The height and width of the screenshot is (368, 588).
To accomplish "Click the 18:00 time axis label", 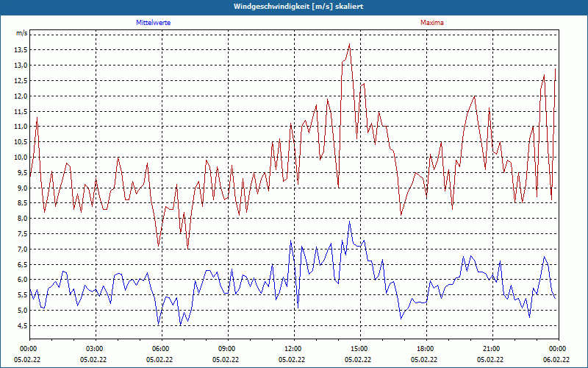I will point(426,349).
